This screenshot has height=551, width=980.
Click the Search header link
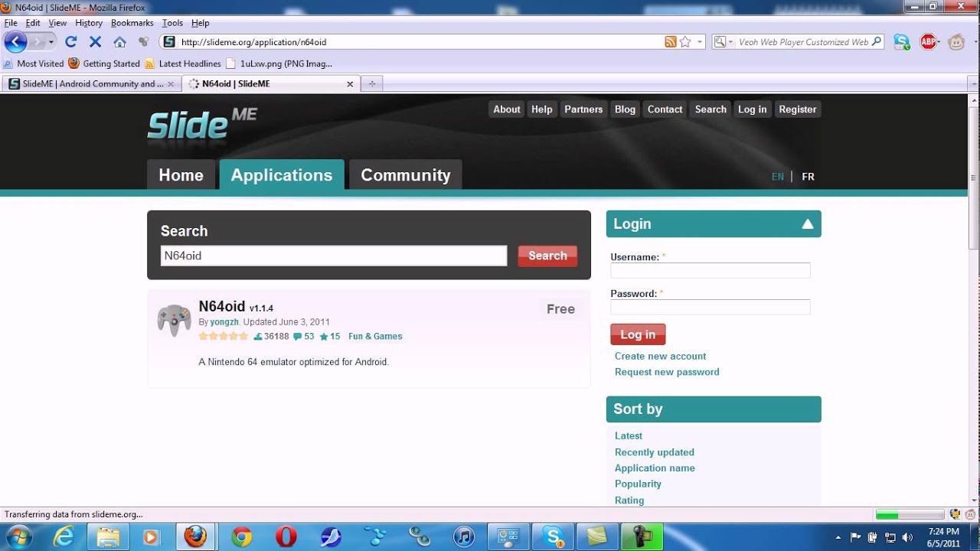click(x=710, y=109)
